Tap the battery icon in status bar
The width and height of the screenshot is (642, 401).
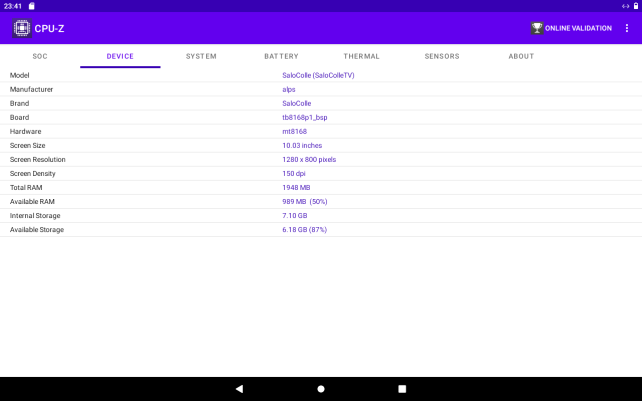click(636, 6)
